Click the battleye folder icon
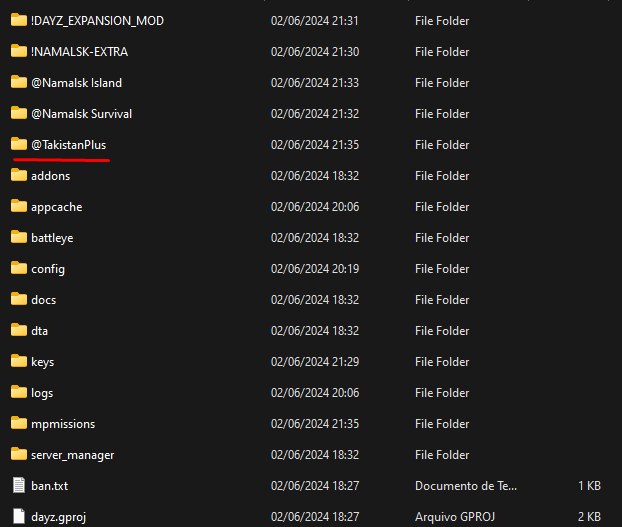This screenshot has width=622, height=527. pyautogui.click(x=19, y=237)
